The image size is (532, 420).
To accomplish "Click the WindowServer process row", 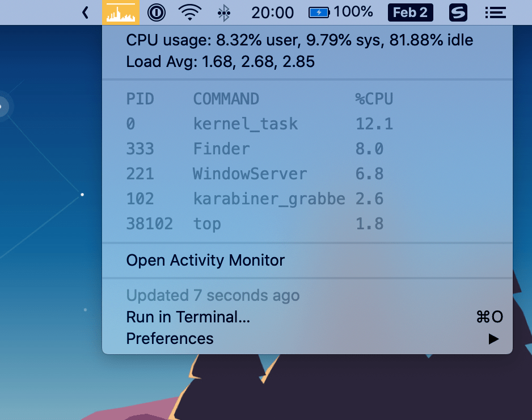I will coord(307,174).
